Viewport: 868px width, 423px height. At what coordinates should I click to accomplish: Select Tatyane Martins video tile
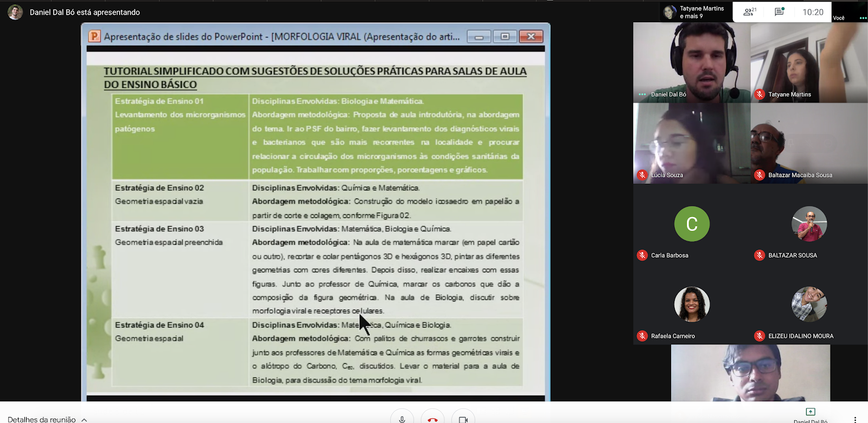pos(809,62)
